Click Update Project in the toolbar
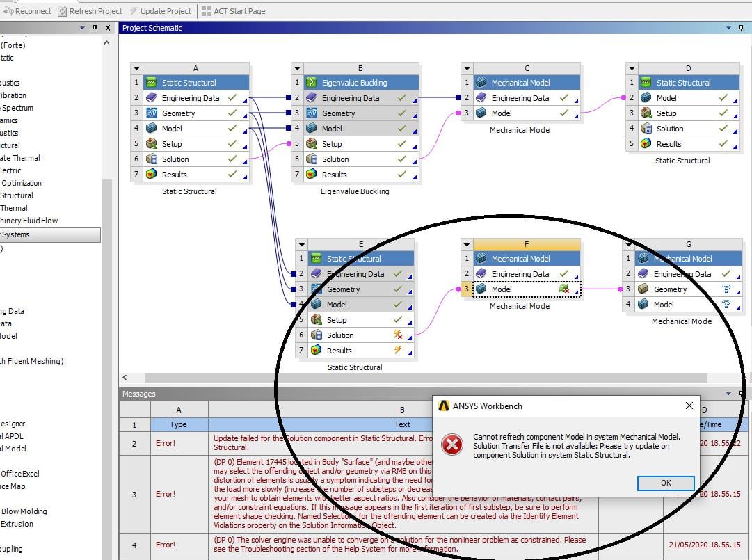 tap(160, 11)
